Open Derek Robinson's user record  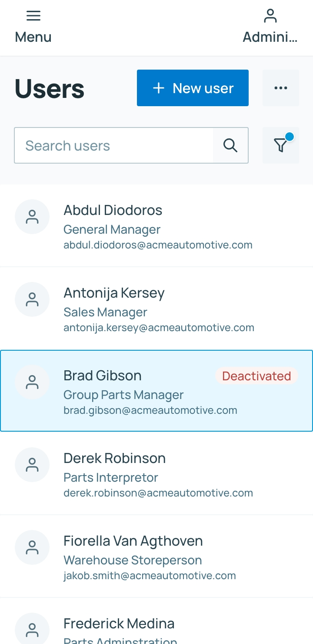click(156, 473)
